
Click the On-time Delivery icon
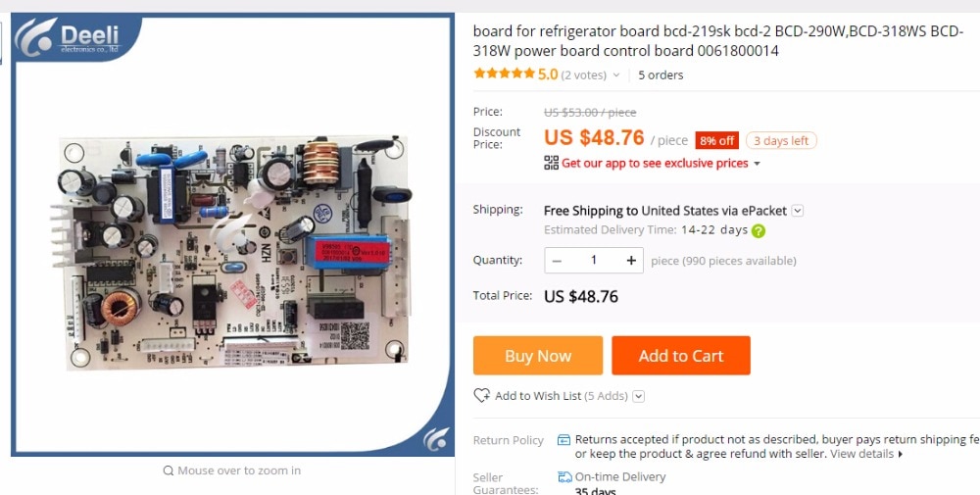click(x=564, y=477)
